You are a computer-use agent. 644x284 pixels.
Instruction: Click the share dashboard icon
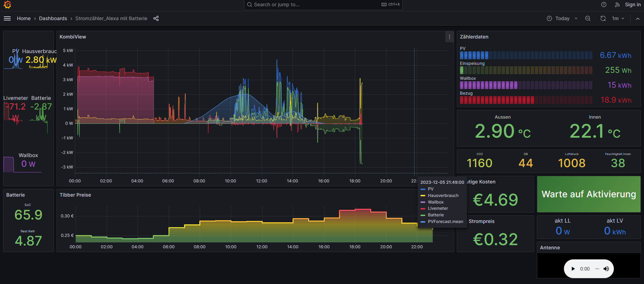(x=156, y=18)
